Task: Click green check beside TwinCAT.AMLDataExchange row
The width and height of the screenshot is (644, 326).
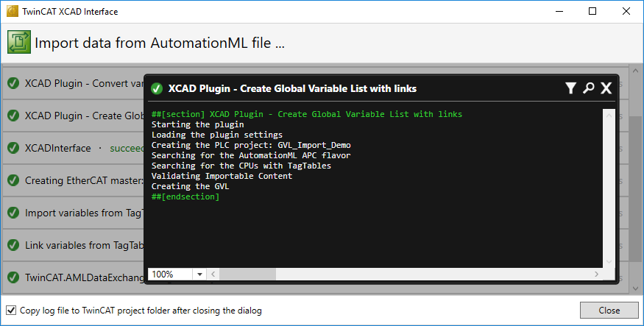Action: (13, 277)
